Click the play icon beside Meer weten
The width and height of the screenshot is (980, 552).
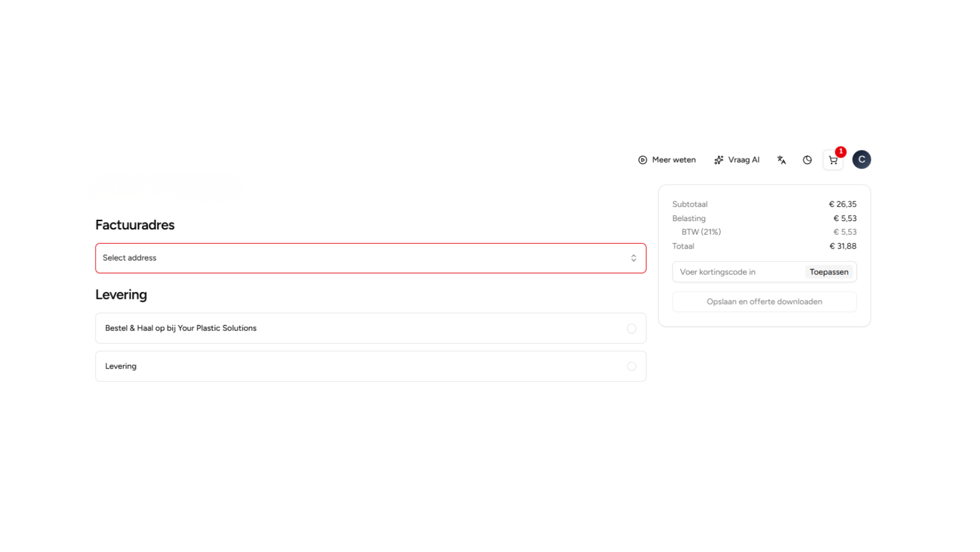(642, 160)
